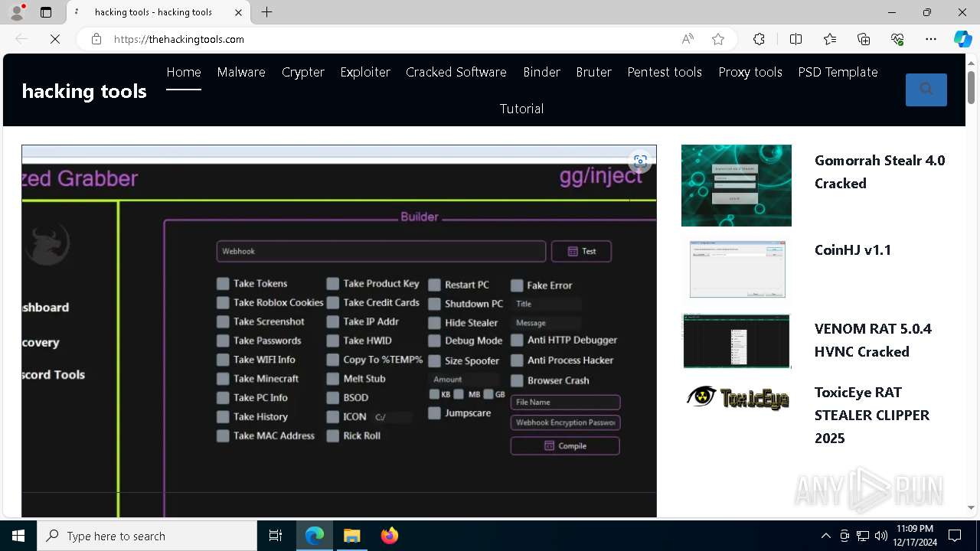Image resolution: width=980 pixels, height=551 pixels.
Task: Stop loading the page
Action: (55, 39)
